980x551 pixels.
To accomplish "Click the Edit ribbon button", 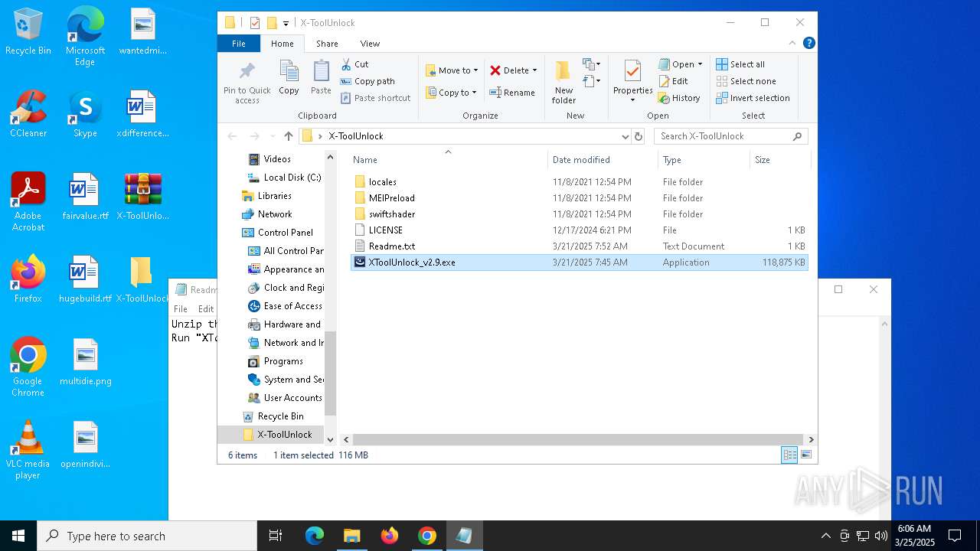I will [x=673, y=81].
